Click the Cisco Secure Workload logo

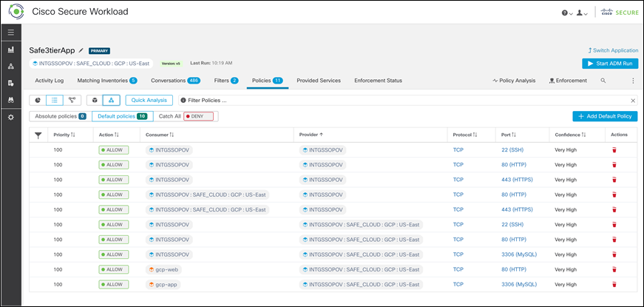click(x=16, y=12)
